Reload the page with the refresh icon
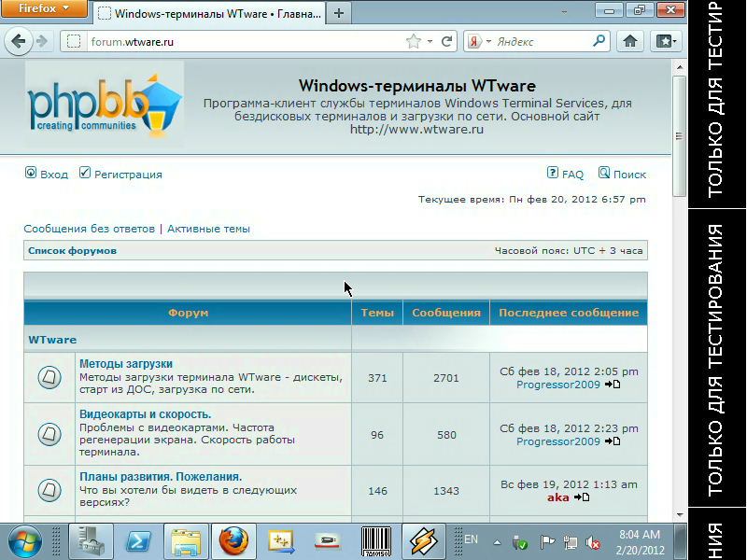Viewport: 747px width, 560px height. click(447, 41)
